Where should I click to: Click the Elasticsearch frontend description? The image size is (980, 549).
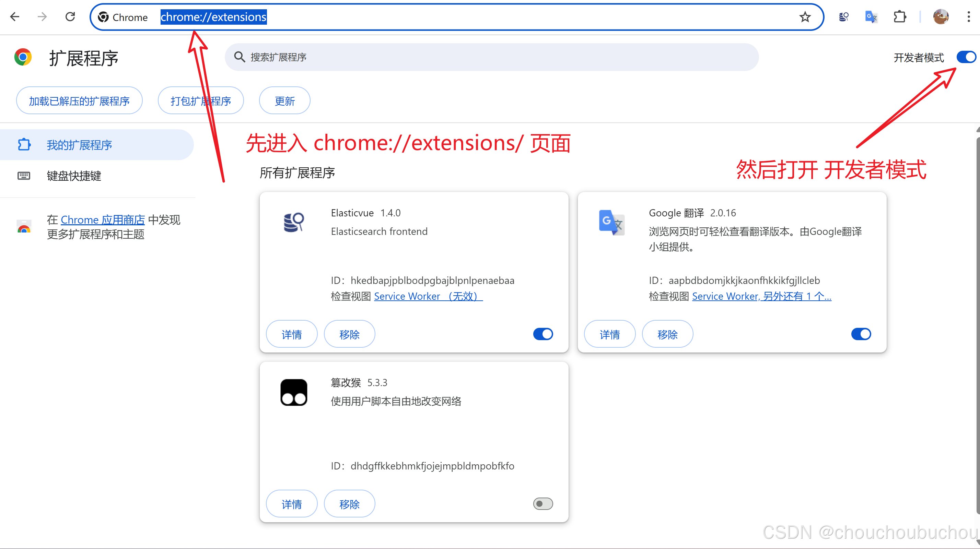coord(379,231)
